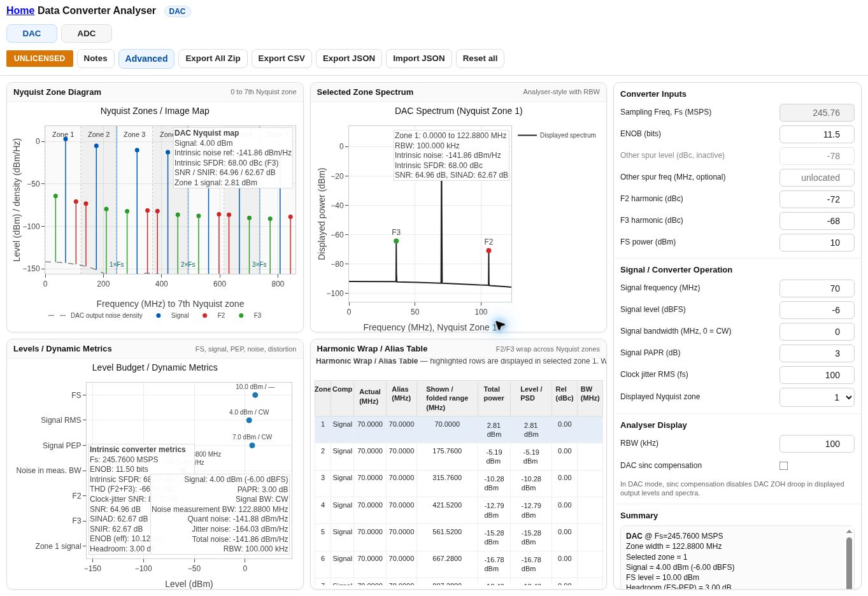Click the Signal PAPR (dB) field
Image resolution: width=868 pixels, height=596 pixels.
coord(817,353)
